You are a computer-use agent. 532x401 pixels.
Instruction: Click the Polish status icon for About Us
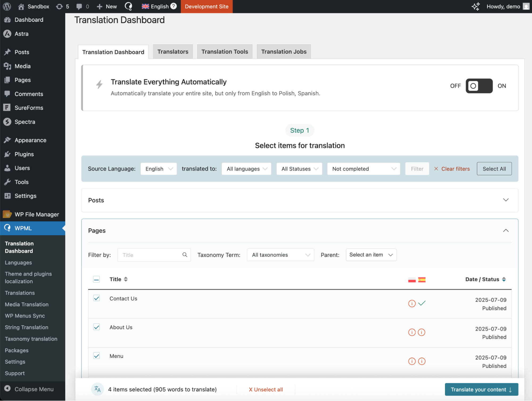click(x=412, y=332)
